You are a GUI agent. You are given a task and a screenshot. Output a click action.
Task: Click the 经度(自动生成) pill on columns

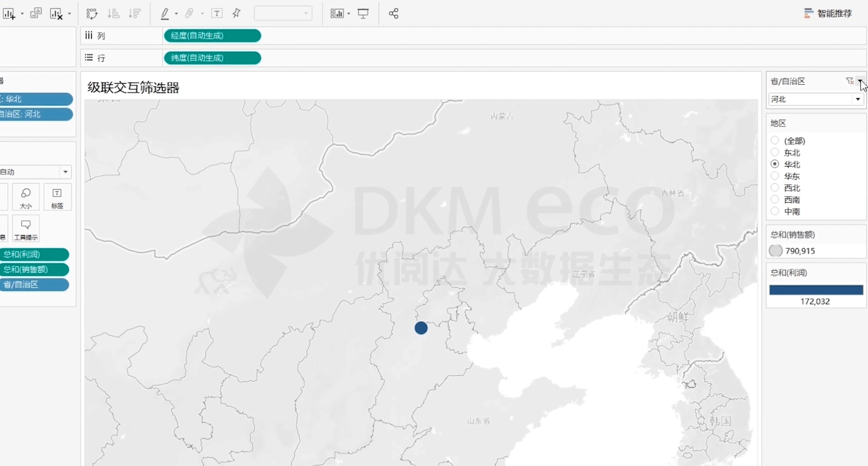point(212,36)
